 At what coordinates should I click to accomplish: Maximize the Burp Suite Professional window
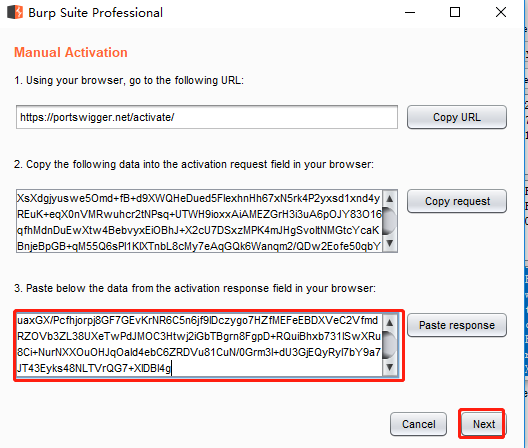point(455,12)
